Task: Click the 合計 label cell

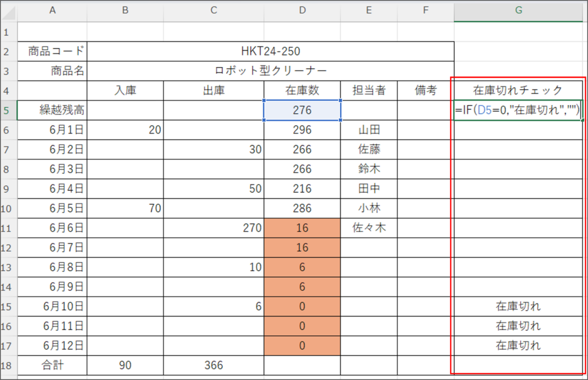Action: [x=52, y=366]
